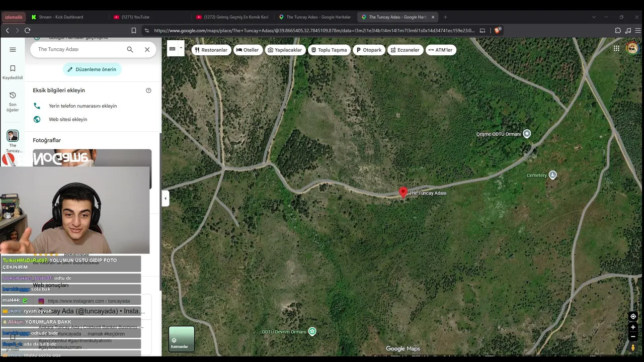Activate the Street View pegman
Viewport: 644px width, 362px height.
coord(633,347)
